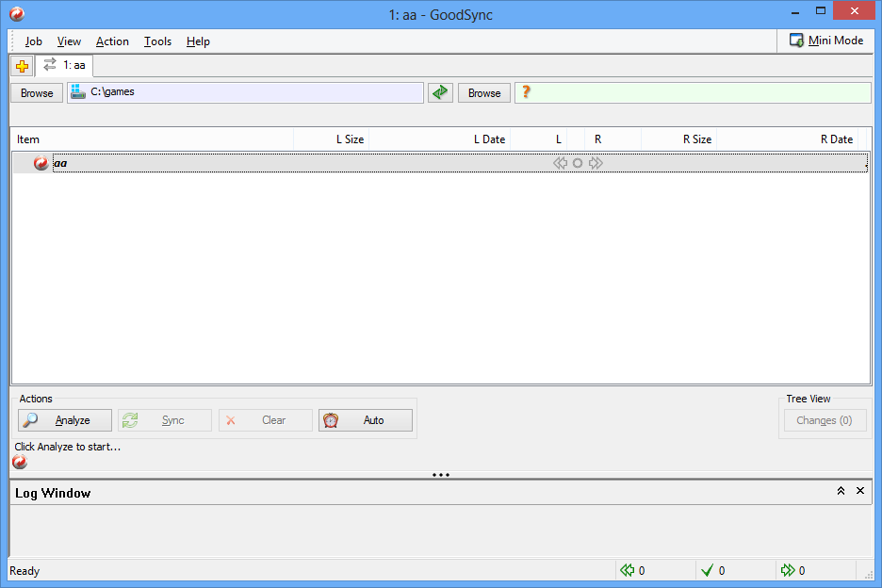
Task: Click the right-sync arrow counter in the status bar
Action: [793, 570]
